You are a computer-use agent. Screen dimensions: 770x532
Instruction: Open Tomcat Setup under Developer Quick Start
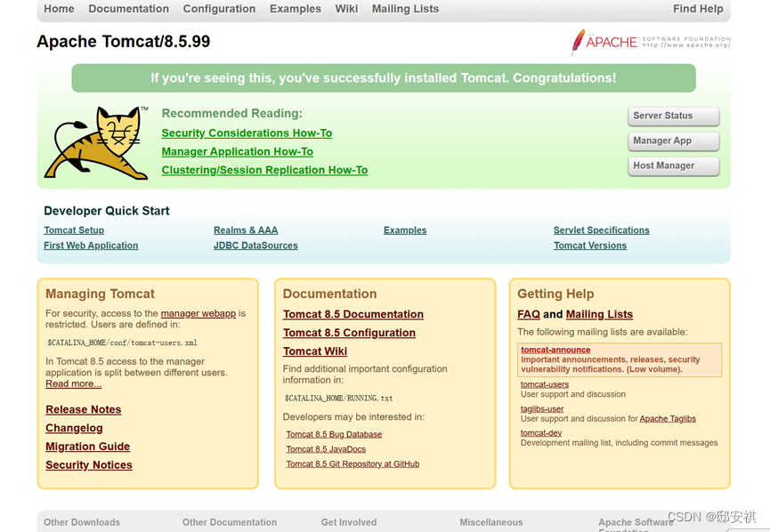pos(73,230)
